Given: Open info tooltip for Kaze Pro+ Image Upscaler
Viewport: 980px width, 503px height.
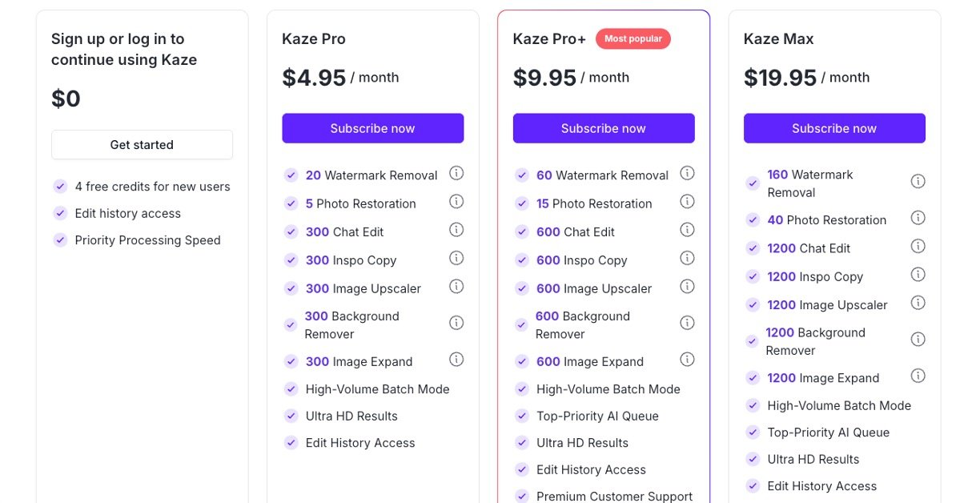Looking at the screenshot, I should [x=687, y=287].
